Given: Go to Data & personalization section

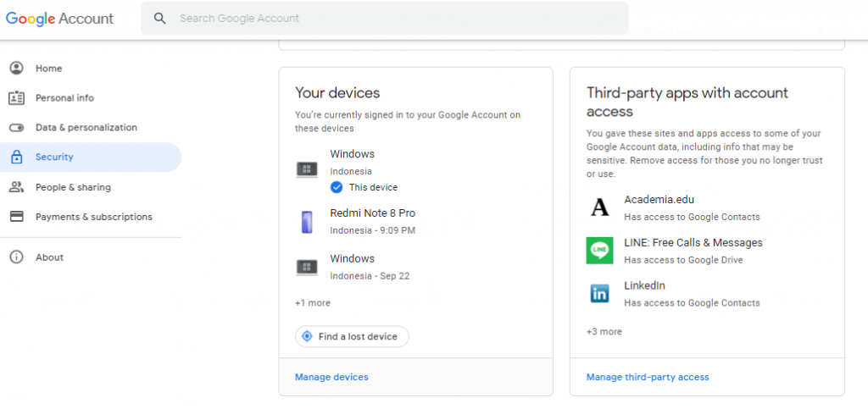Looking at the screenshot, I should [x=86, y=128].
